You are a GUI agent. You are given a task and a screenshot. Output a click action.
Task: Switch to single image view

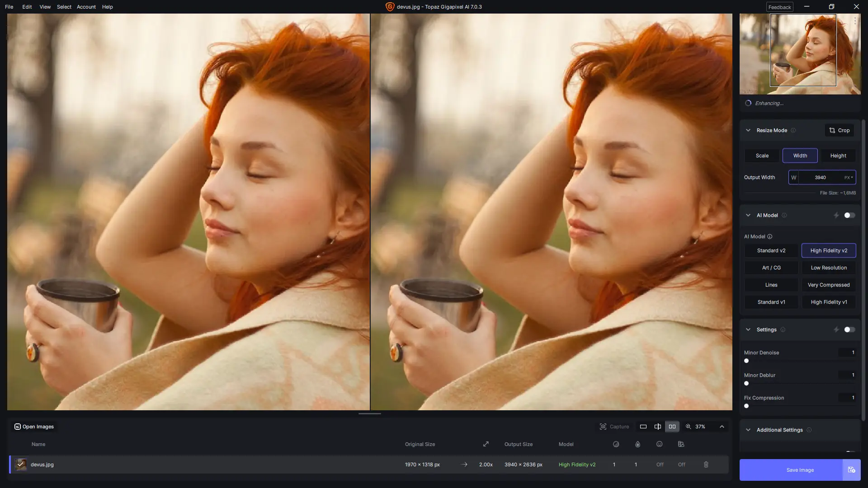click(x=643, y=427)
